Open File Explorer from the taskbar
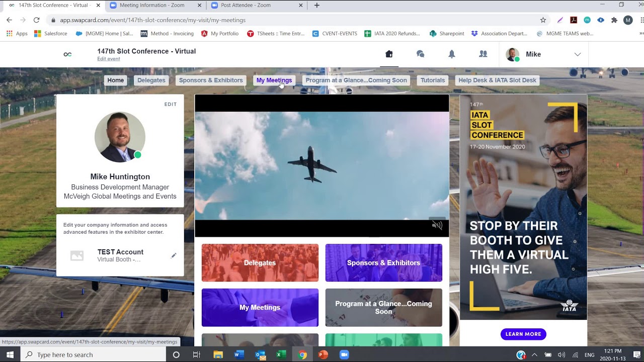 tap(218, 354)
